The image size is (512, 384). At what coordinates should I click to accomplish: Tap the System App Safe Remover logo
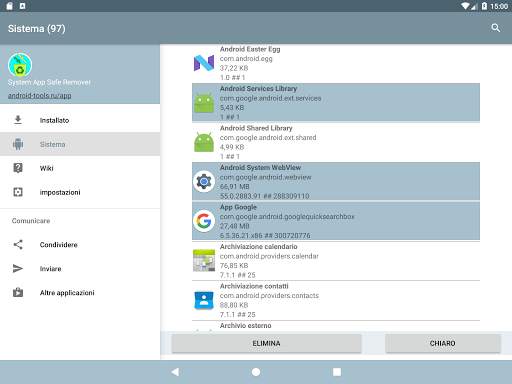(x=20, y=65)
